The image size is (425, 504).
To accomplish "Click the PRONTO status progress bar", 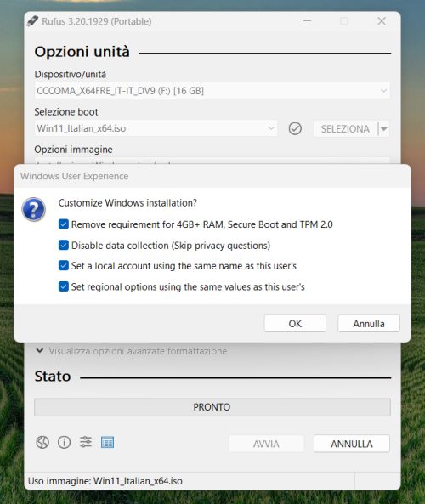I will point(212,407).
